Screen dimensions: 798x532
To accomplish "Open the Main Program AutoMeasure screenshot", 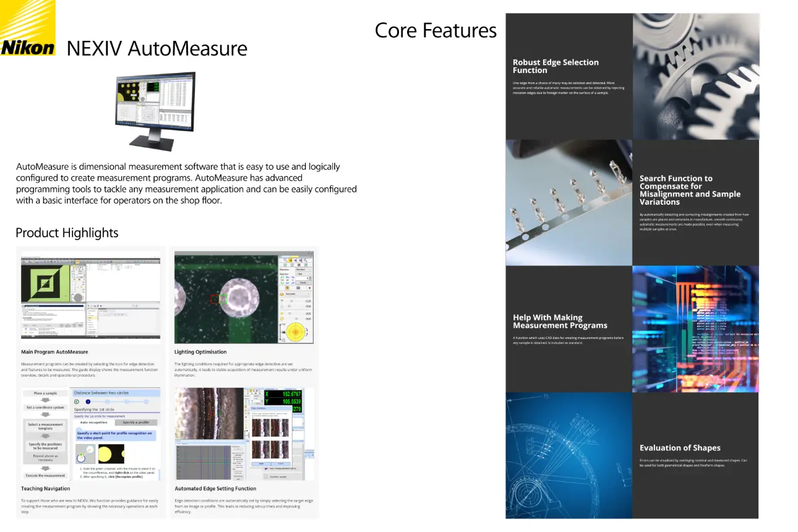I will point(90,296).
